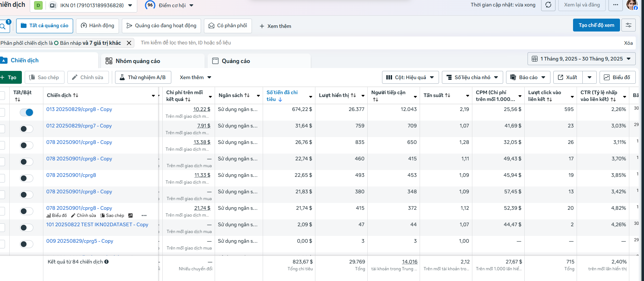
Task: Remove the campaign delivery filter chip
Action: 129,43
